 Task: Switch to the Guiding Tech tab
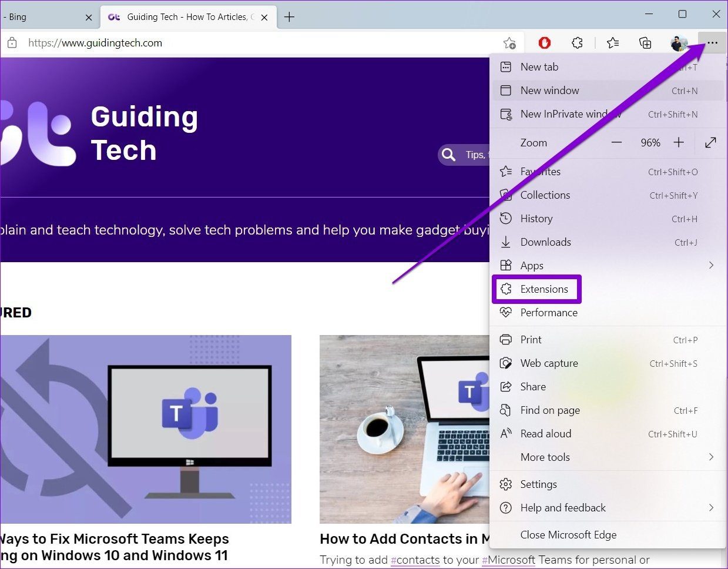tap(188, 17)
